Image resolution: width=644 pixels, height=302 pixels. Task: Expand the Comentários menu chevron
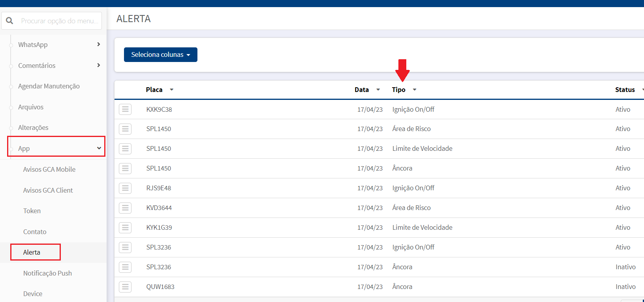pyautogui.click(x=99, y=65)
